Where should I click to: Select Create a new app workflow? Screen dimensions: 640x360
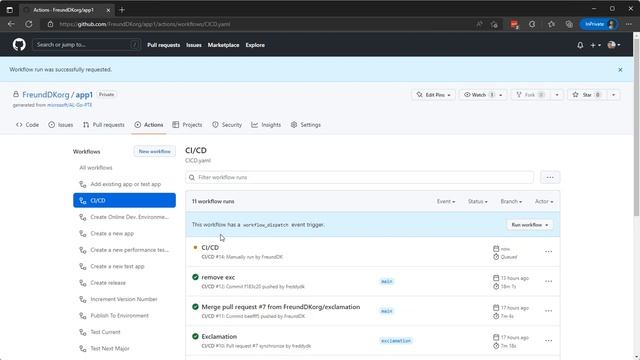click(124, 233)
